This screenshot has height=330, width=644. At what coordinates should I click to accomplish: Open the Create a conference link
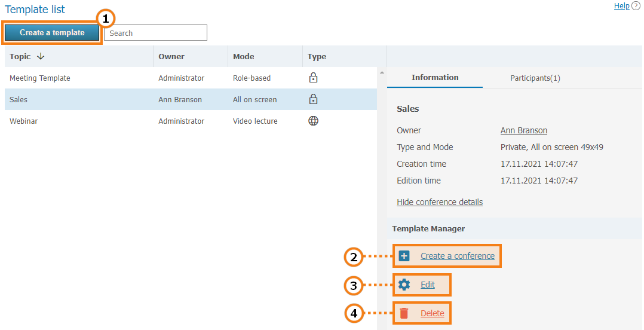[x=457, y=256]
